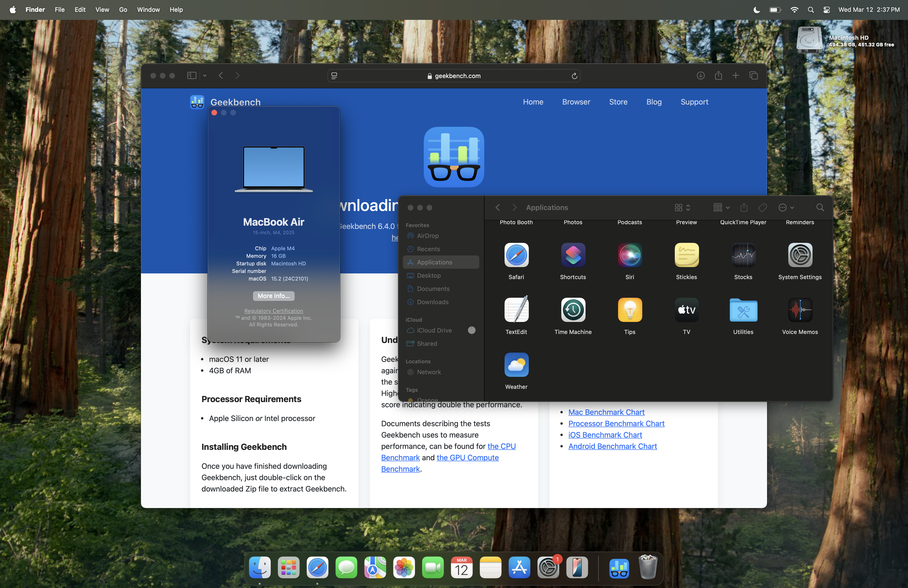Click Safari's show downloads icon
The height and width of the screenshot is (588, 908).
pyautogui.click(x=700, y=75)
